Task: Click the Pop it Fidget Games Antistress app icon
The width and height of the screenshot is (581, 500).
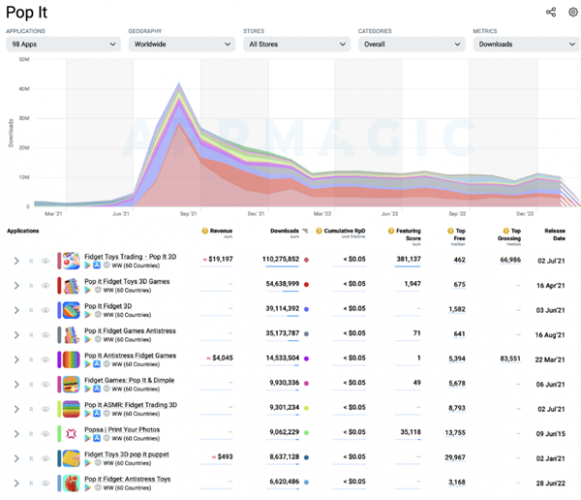Action: (71, 335)
